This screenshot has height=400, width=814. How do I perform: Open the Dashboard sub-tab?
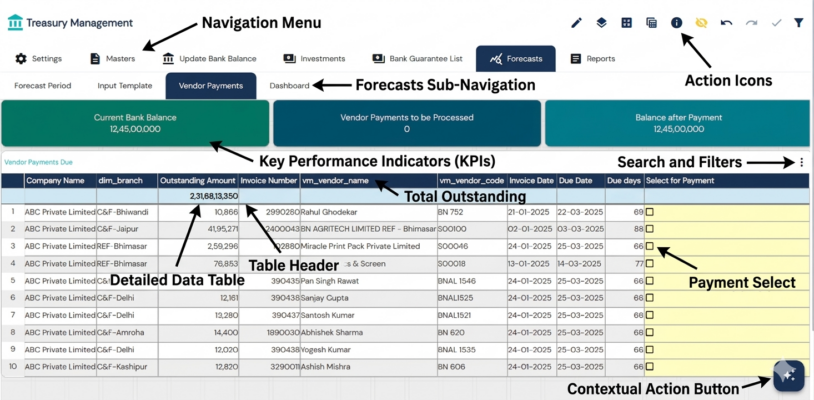point(289,86)
